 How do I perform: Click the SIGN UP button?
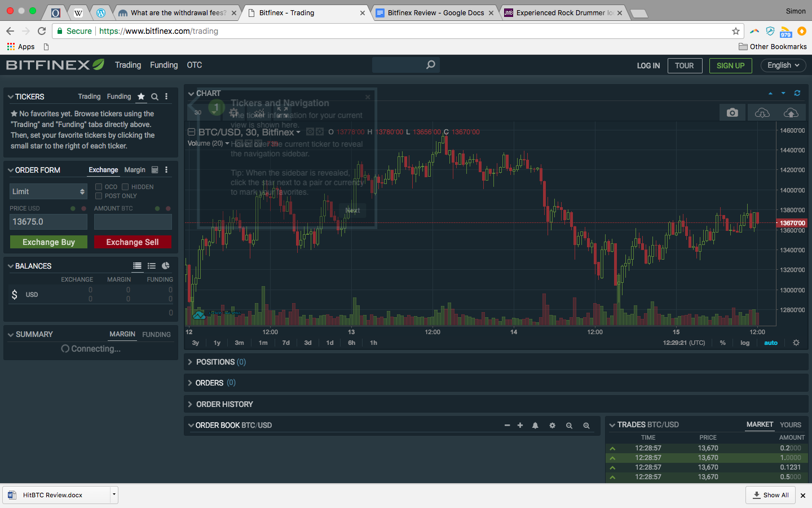pyautogui.click(x=730, y=65)
